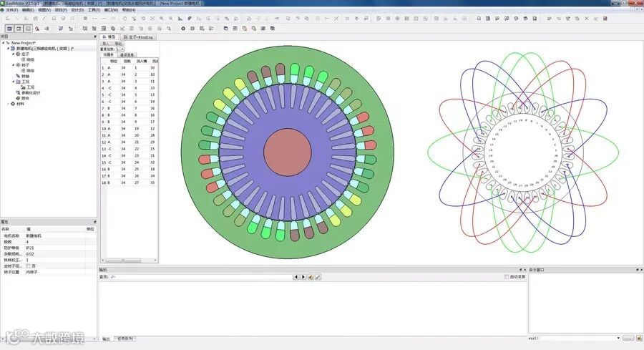Switch to the 定子-Winding tab

[x=138, y=37]
